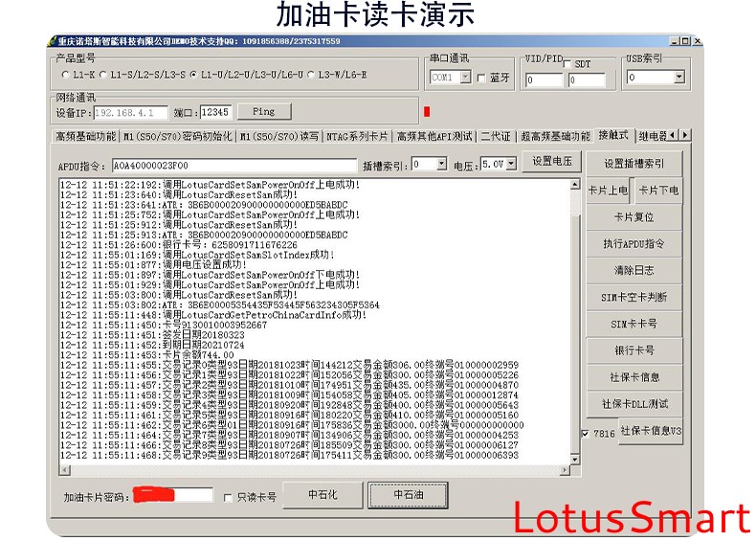Screen dimensions: 756x541
Task: Click the 卡片复位 button
Action: click(634, 217)
